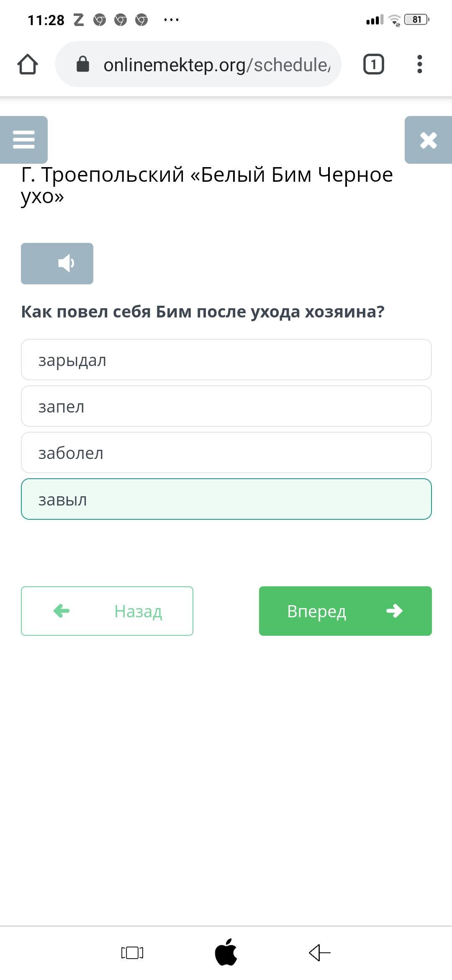Image resolution: width=452 pixels, height=980 pixels.
Task: Return to previous question with «Назад»
Action: tap(107, 611)
